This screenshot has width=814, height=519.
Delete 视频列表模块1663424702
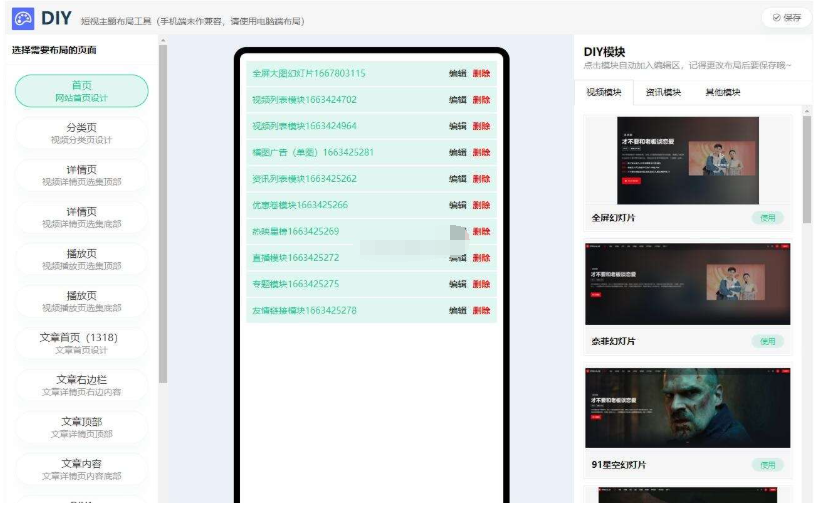click(481, 100)
